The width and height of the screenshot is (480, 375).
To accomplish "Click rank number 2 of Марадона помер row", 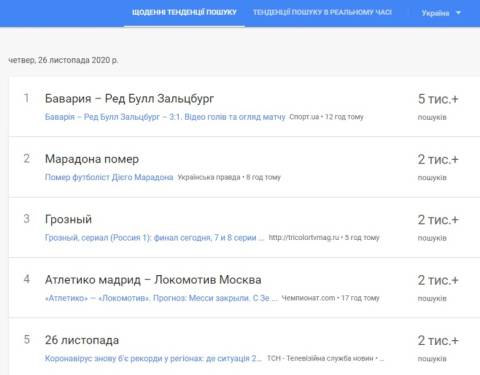I will tap(27, 159).
